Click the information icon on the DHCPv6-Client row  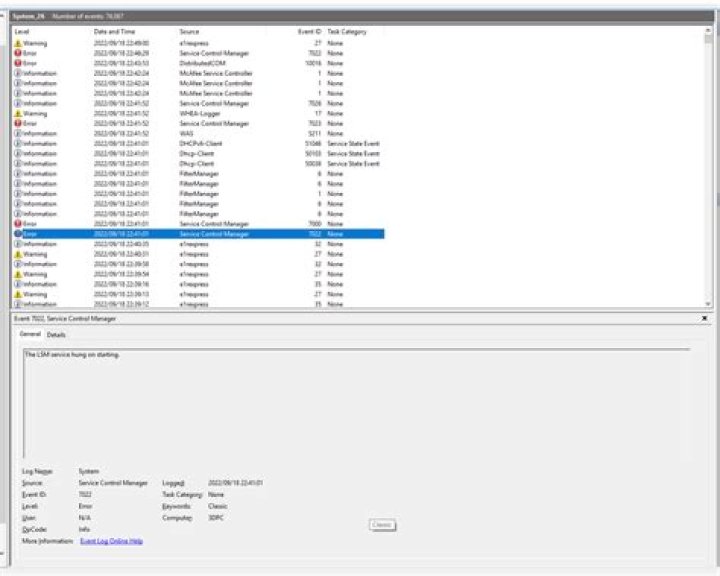[18, 144]
